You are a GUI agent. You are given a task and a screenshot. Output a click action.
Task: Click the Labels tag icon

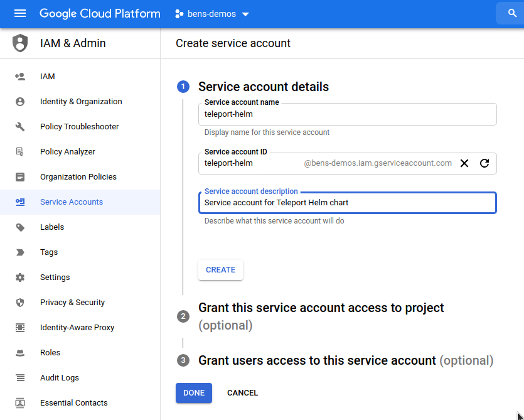coord(19,227)
